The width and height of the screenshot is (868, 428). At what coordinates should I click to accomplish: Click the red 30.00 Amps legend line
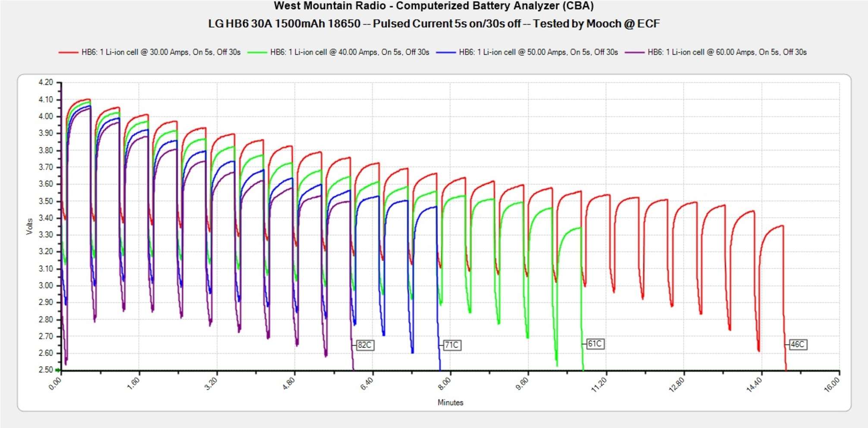[x=68, y=52]
